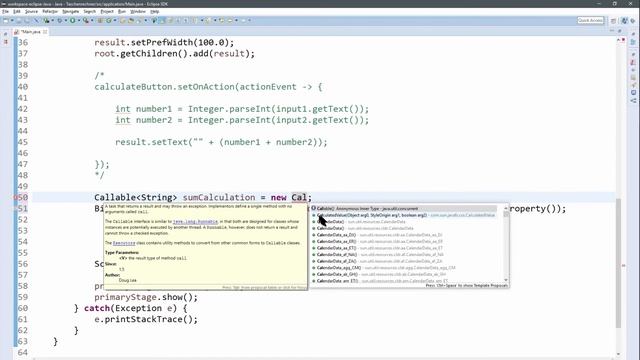Switch to the Debug perspective icon
Image resolution: width=640 pixels, height=360 pixels.
coord(633,21)
